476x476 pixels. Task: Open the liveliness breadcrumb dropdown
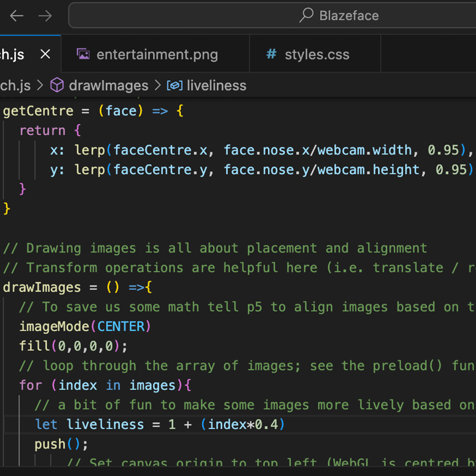tap(217, 85)
